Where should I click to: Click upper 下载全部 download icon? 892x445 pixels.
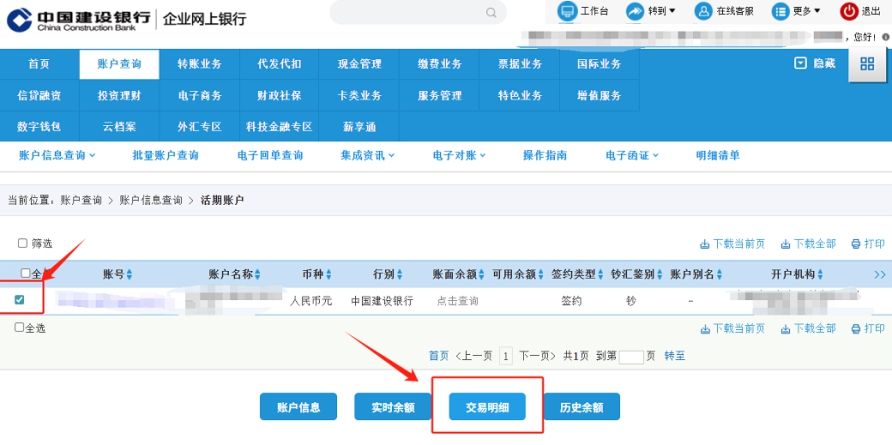click(x=786, y=244)
